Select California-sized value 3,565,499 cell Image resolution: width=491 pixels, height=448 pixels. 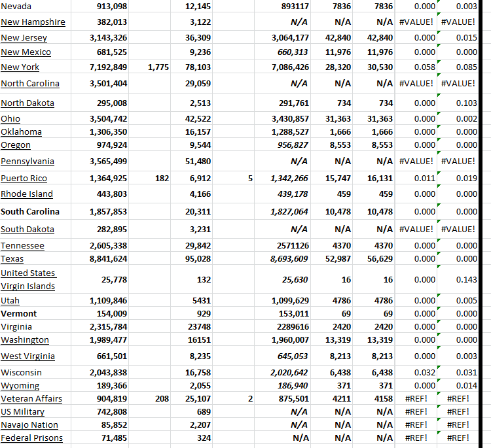(100, 161)
